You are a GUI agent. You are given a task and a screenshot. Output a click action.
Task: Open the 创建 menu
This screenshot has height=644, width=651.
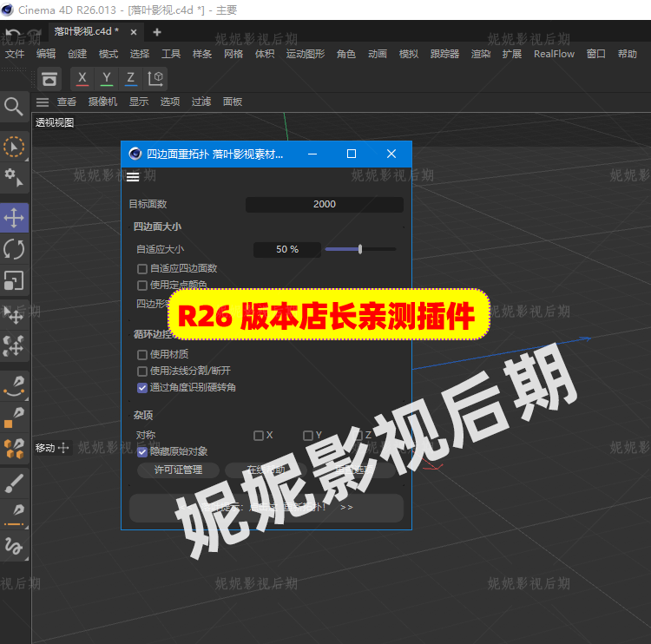tap(77, 54)
